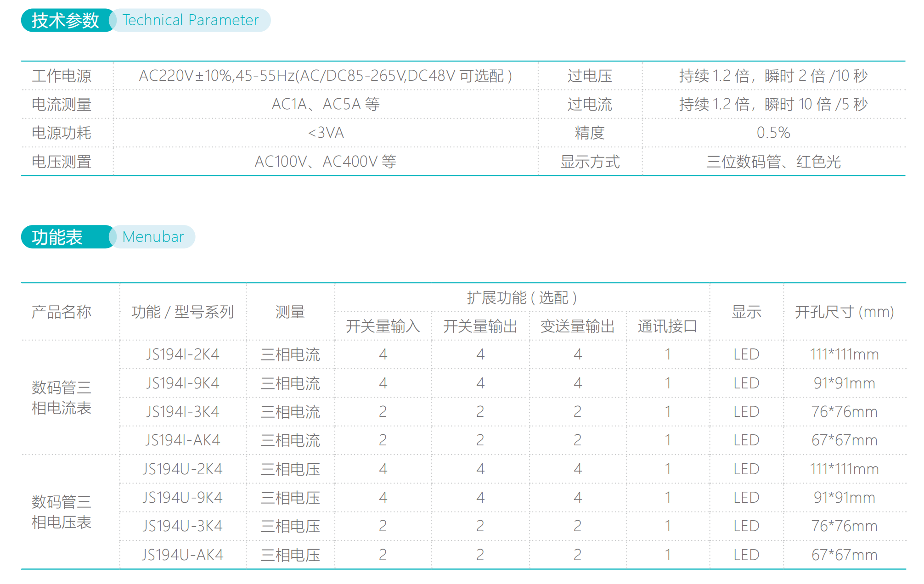The image size is (924, 584).
Task: Click the 精度 0.5% value cell
Action: tap(774, 133)
